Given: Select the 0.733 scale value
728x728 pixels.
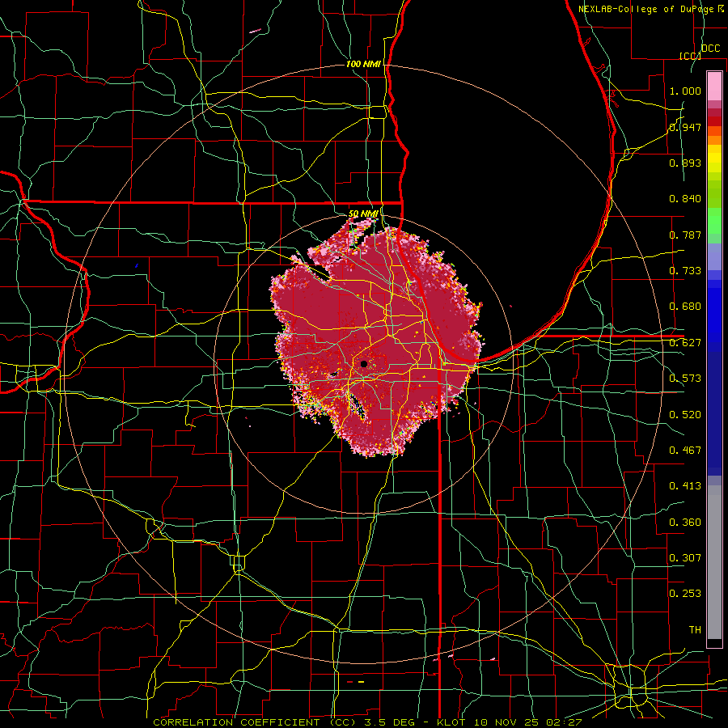Looking at the screenshot, I should pos(685,271).
